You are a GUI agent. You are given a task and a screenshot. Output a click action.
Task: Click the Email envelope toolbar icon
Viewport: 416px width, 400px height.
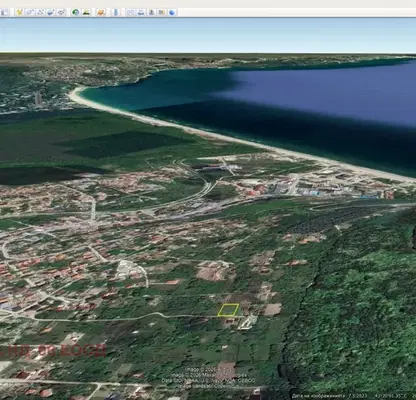[130, 12]
